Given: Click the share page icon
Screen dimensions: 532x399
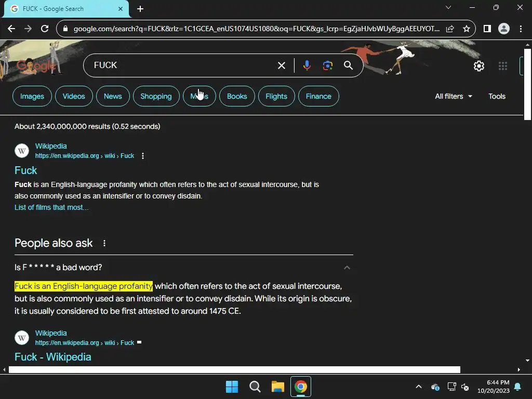Looking at the screenshot, I should (450, 29).
